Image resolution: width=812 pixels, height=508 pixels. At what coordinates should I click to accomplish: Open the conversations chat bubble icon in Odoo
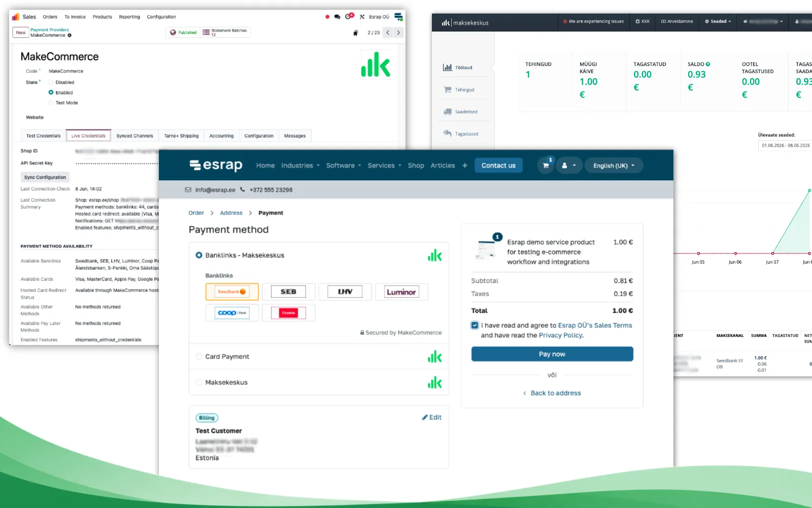click(x=337, y=17)
